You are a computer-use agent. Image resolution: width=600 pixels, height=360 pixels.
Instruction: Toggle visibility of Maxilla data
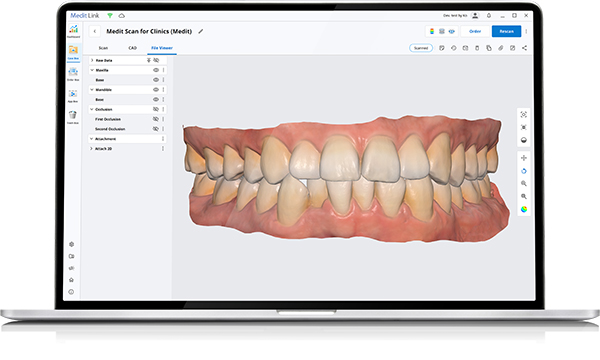click(156, 70)
